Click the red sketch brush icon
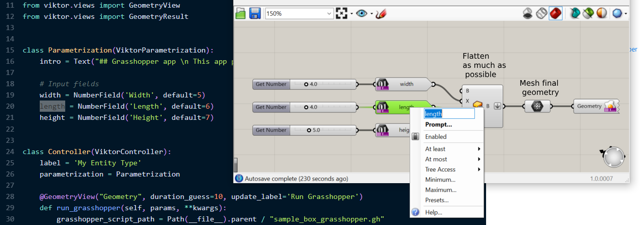The width and height of the screenshot is (644, 225). click(x=380, y=14)
